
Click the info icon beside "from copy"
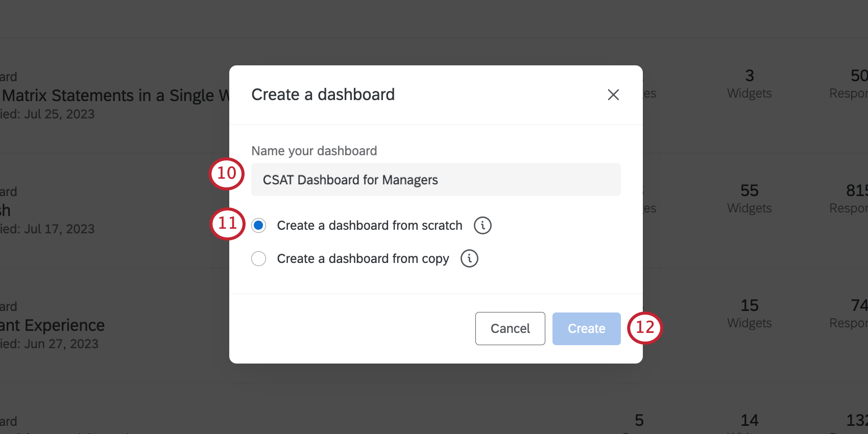pos(469,258)
